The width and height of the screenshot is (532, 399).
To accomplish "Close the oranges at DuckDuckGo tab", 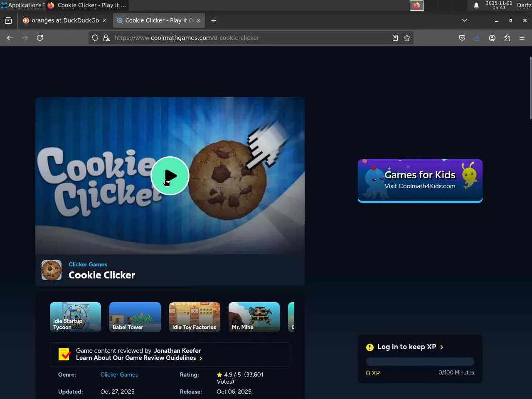I will click(105, 20).
